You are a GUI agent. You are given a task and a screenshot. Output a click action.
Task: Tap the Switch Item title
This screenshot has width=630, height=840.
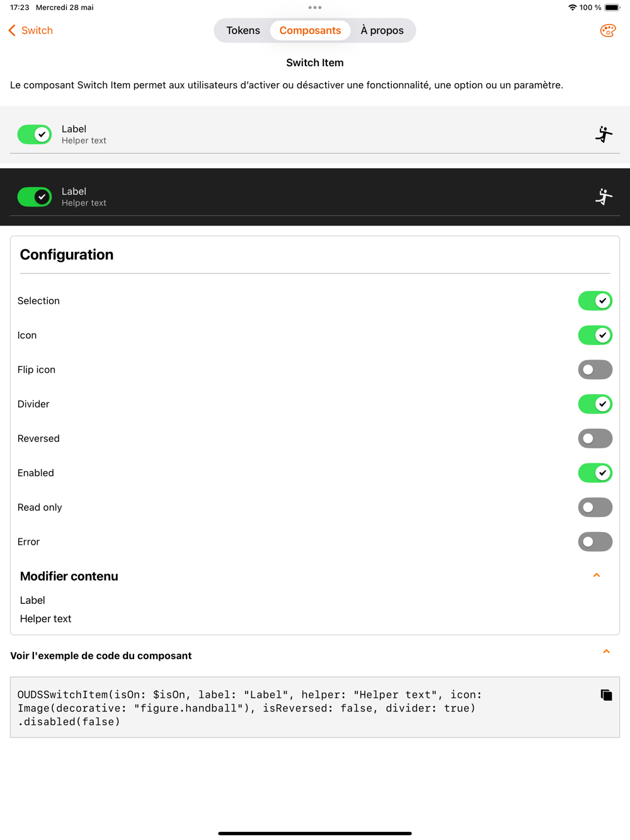coord(315,62)
